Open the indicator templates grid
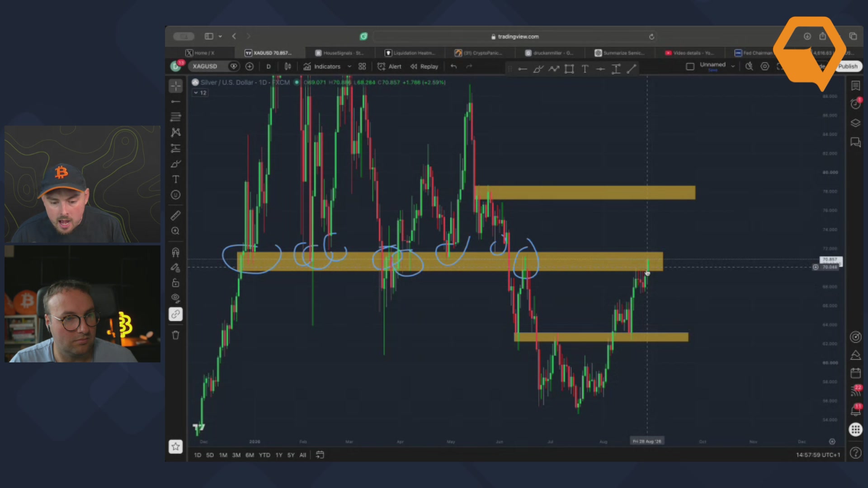Screen dimensions: 868x488 [362, 66]
